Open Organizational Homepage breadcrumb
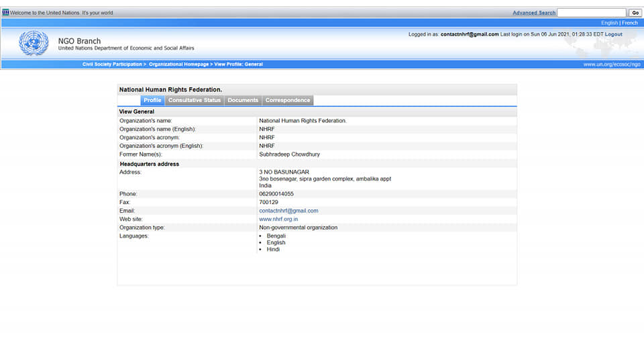The image size is (644, 353). point(178,64)
